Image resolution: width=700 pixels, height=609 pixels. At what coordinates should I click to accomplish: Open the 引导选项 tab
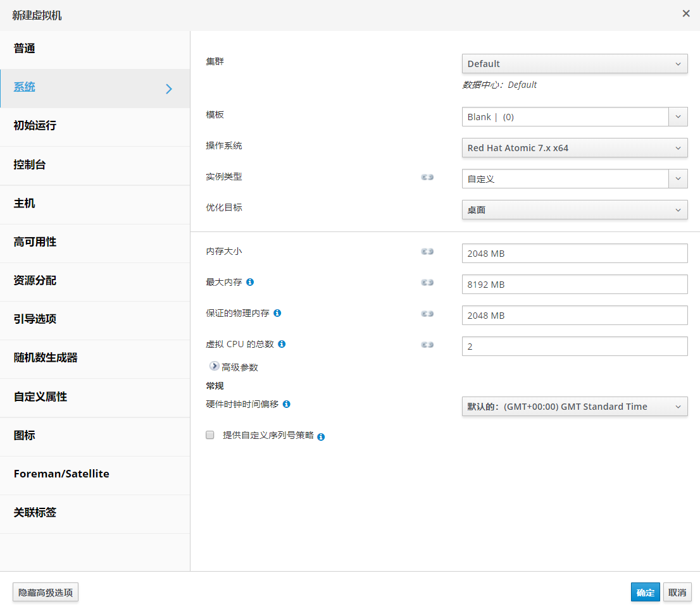(x=95, y=321)
